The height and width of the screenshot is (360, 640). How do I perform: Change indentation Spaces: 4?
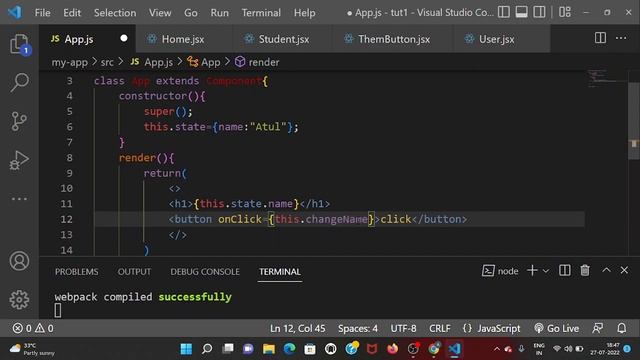(x=358, y=329)
